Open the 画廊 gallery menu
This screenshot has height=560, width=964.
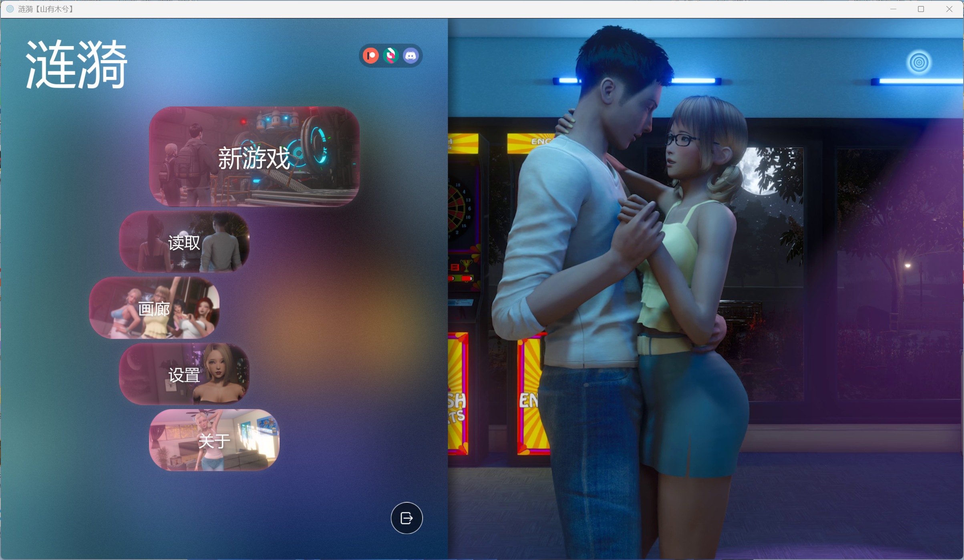click(154, 308)
